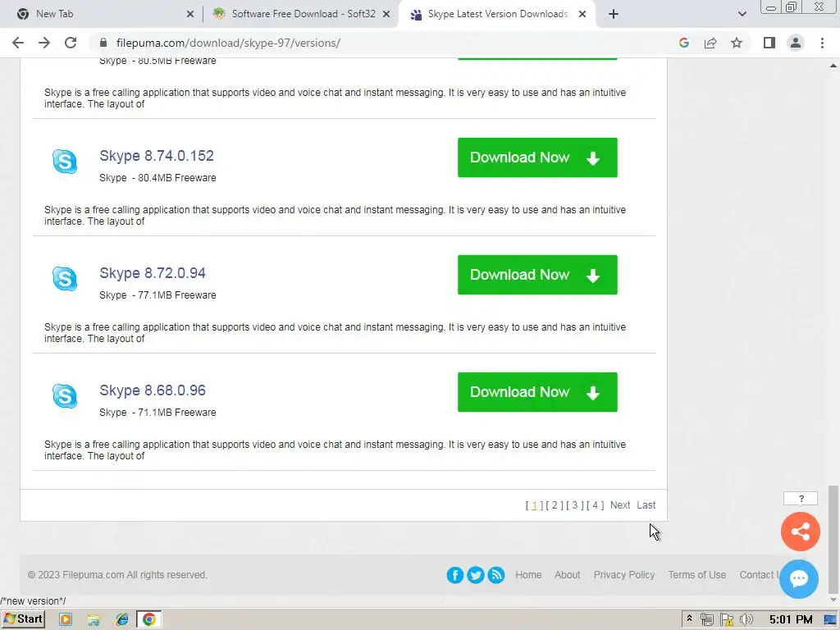Download Now for Skype 8.68.0.96
The width and height of the screenshot is (840, 630).
[x=537, y=392]
